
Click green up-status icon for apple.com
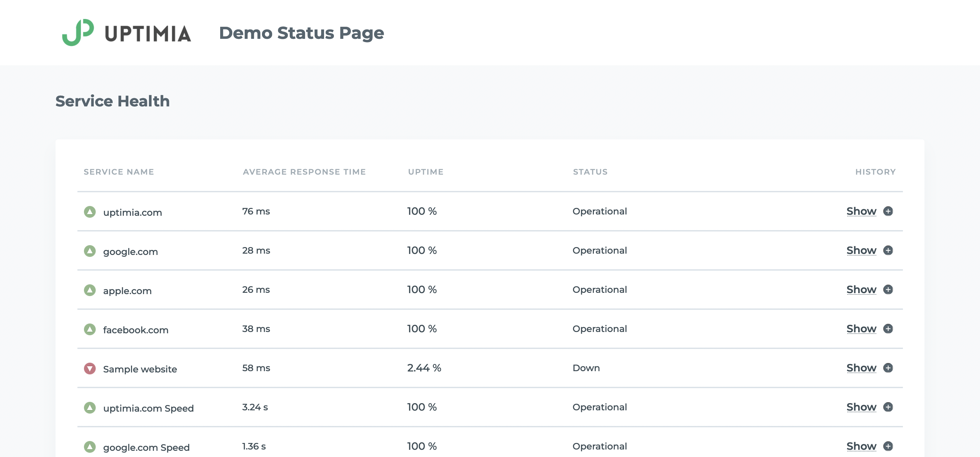tap(90, 290)
